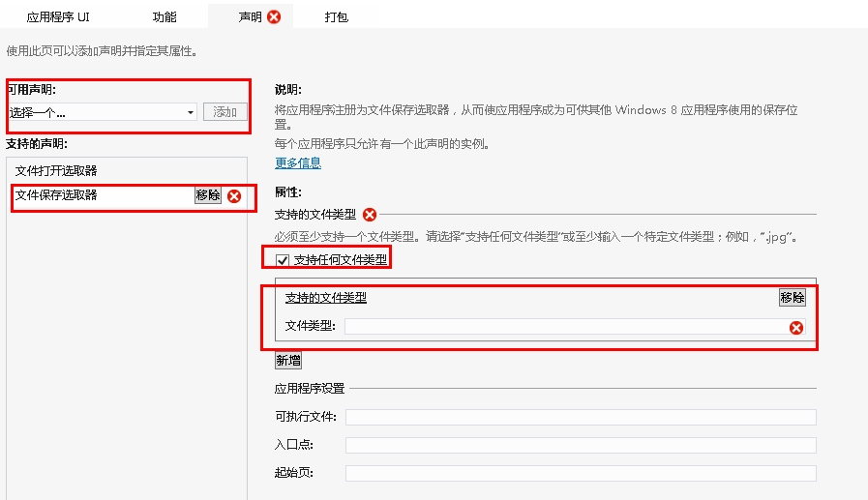Click the 新增 button

click(x=288, y=361)
